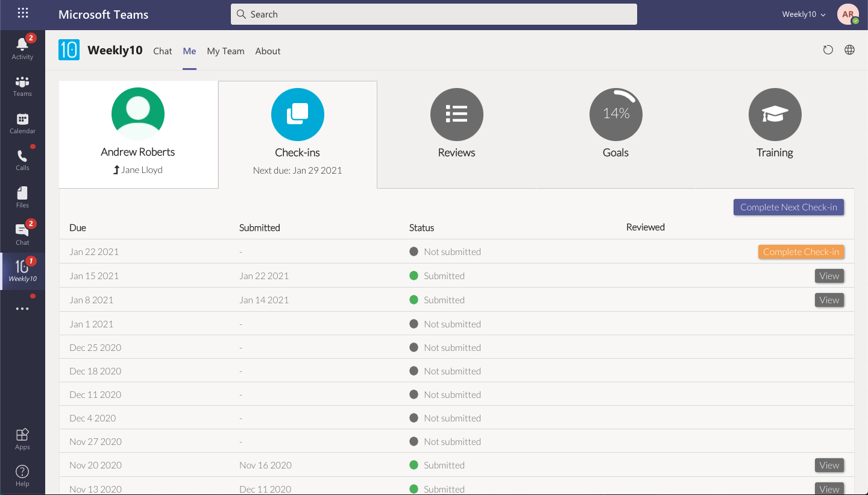Click the Search input field
Image resolution: width=868 pixels, height=495 pixels.
click(433, 14)
